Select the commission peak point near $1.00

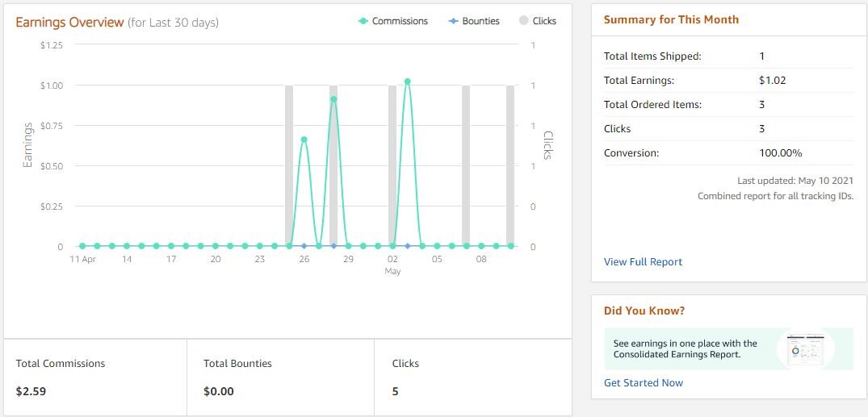coord(408,81)
